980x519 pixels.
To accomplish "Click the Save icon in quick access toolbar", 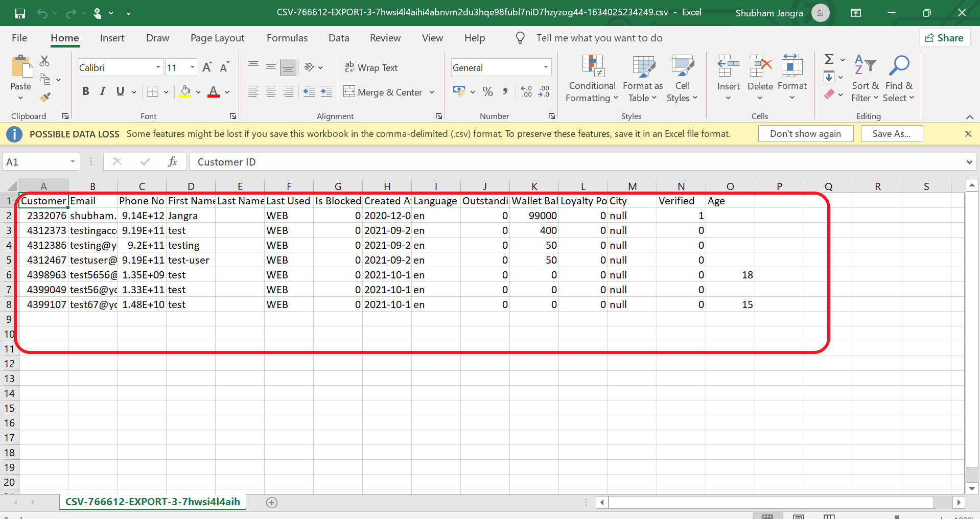I will tap(20, 13).
